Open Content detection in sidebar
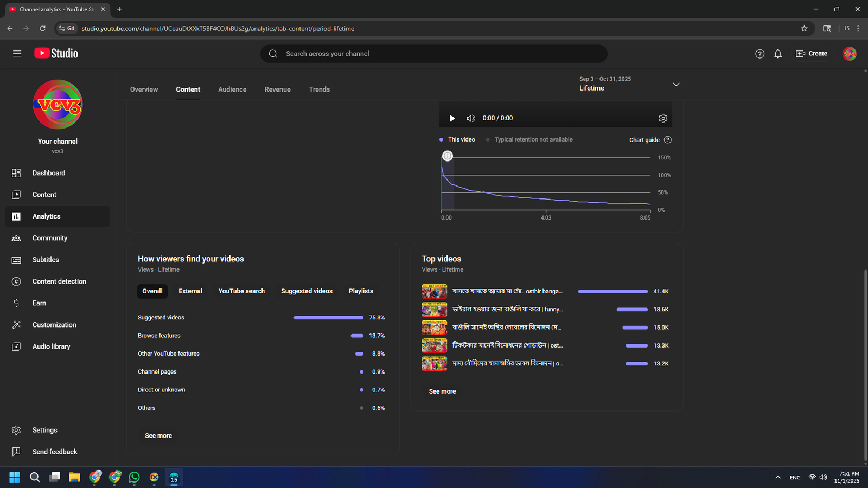868x488 pixels. pos(59,281)
